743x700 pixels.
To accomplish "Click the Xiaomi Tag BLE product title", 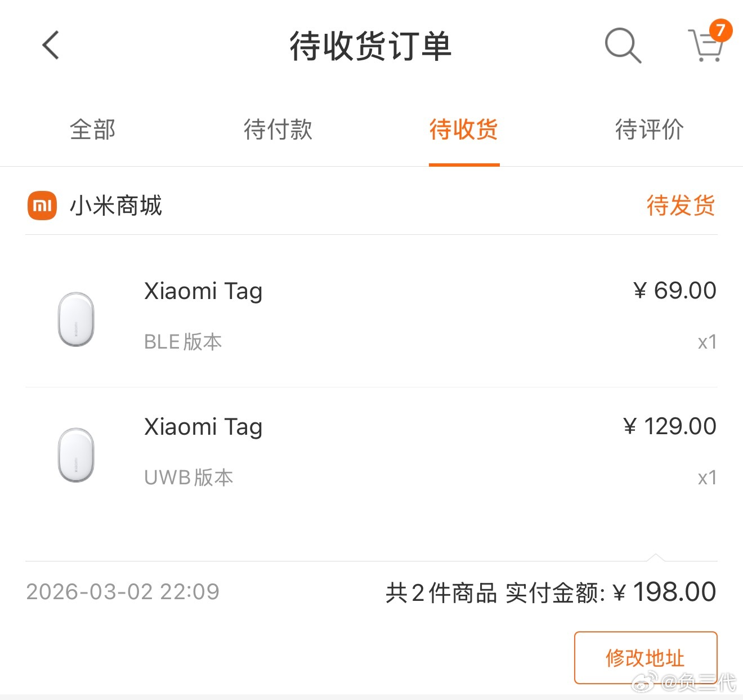I will [x=203, y=291].
